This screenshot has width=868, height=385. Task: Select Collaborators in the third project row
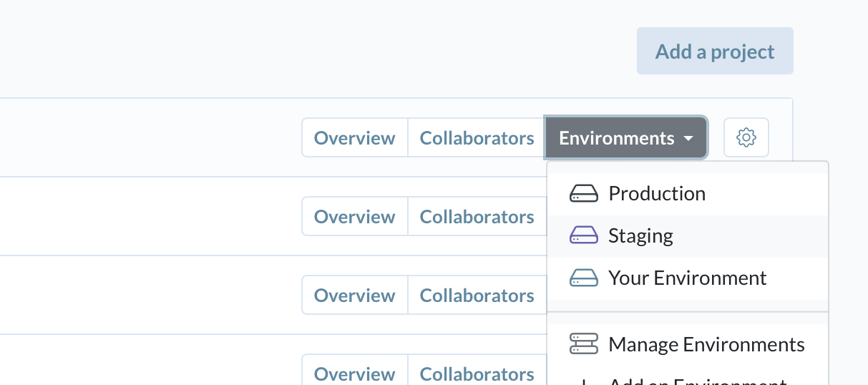click(x=477, y=296)
